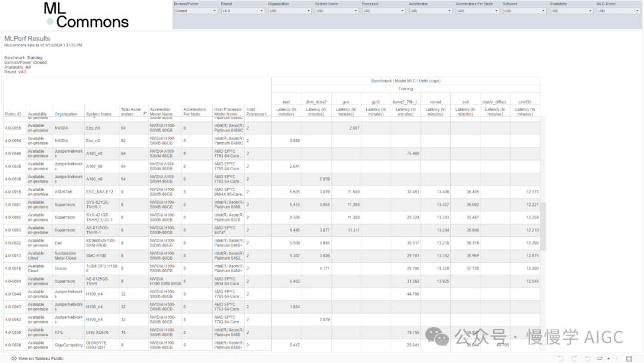Click the Organization column header
Image resolution: width=644 pixels, height=363 pixels.
click(66, 114)
